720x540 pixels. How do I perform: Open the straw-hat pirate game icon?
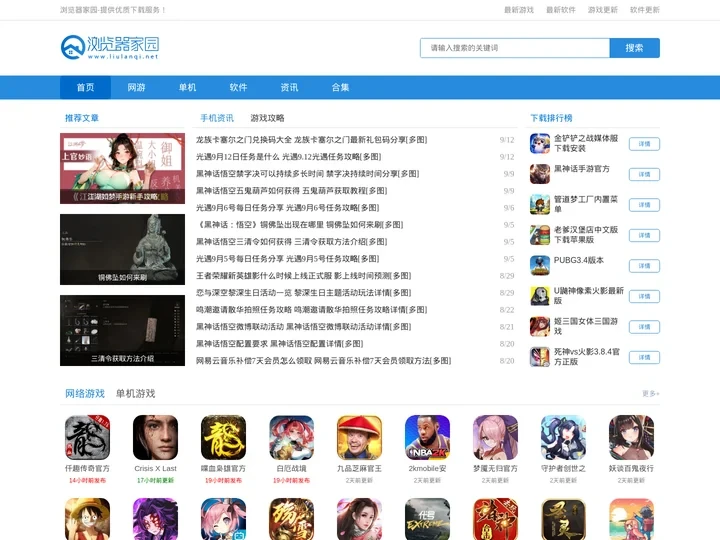pyautogui.click(x=87, y=519)
